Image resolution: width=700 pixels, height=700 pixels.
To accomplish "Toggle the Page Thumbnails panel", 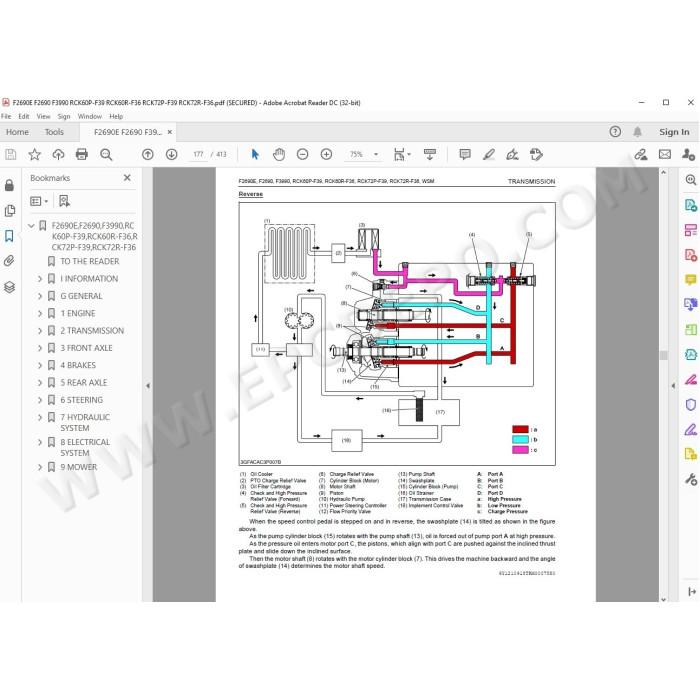I will [x=9, y=210].
